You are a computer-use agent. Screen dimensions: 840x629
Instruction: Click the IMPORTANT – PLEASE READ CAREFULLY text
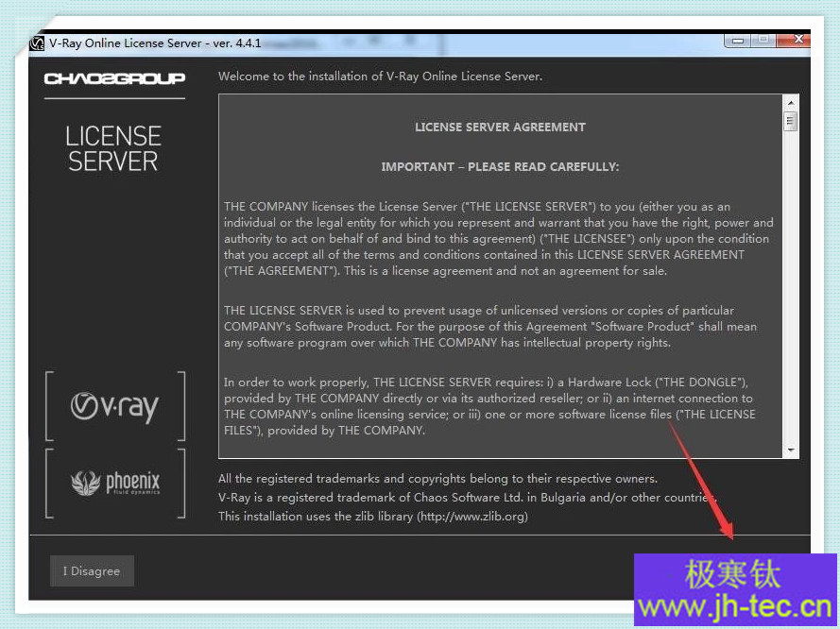click(500, 167)
